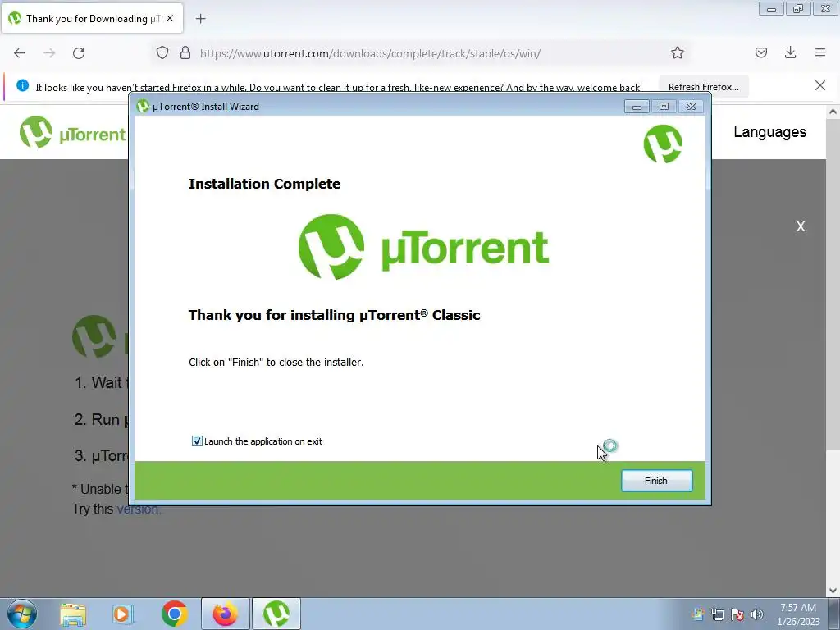Dismiss the Firefox notification bar
Screen dimensions: 840x630
coord(819,85)
